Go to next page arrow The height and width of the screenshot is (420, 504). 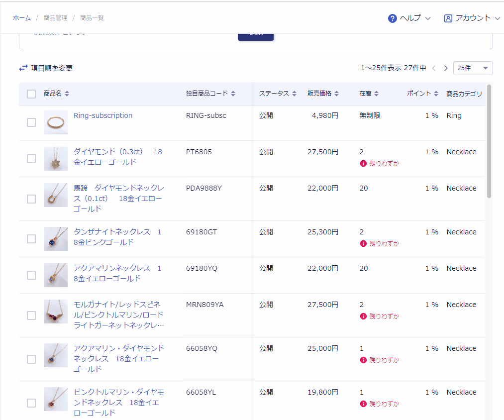click(446, 68)
